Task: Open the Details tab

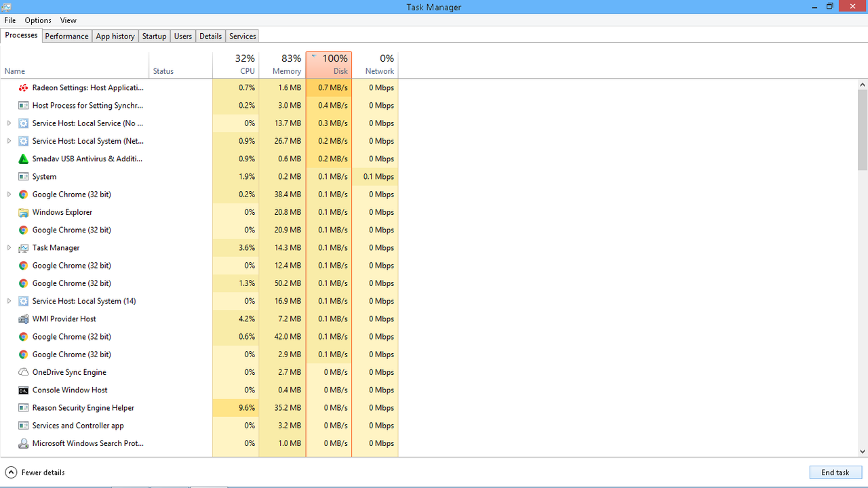Action: point(211,36)
